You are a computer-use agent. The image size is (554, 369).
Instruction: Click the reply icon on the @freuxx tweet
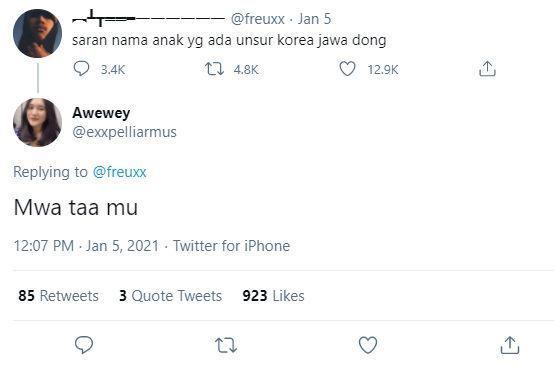[x=81, y=69]
